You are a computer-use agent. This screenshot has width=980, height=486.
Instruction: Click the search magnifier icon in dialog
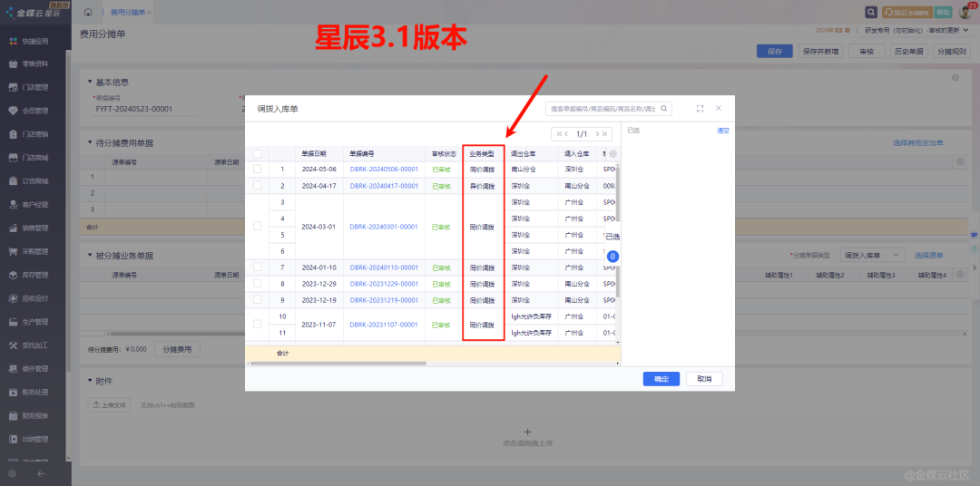(663, 109)
